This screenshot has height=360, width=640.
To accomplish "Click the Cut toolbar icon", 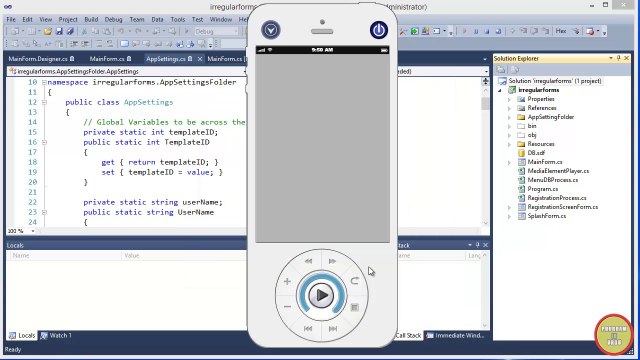I will (84, 31).
